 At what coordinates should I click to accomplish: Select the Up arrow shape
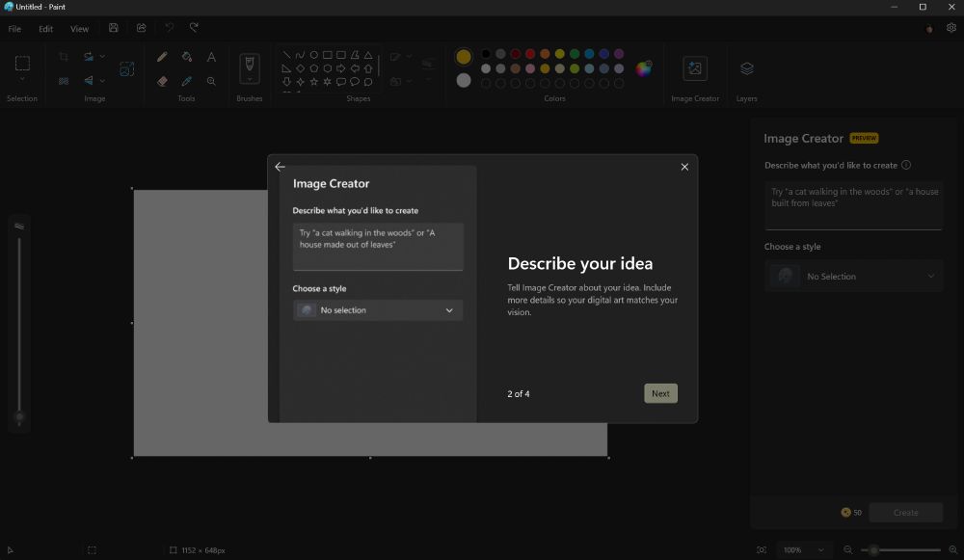[367, 68]
